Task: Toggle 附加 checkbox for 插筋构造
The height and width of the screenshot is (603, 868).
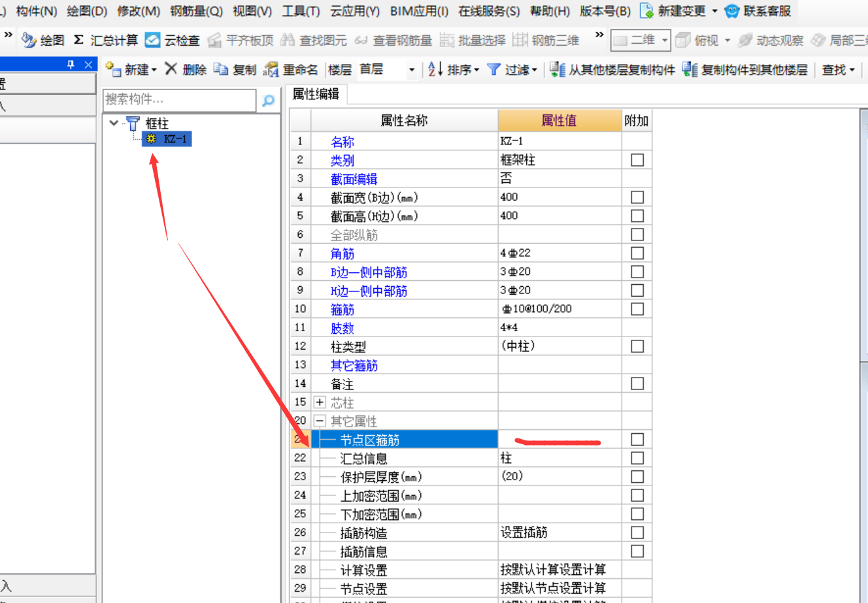Action: pos(637,532)
